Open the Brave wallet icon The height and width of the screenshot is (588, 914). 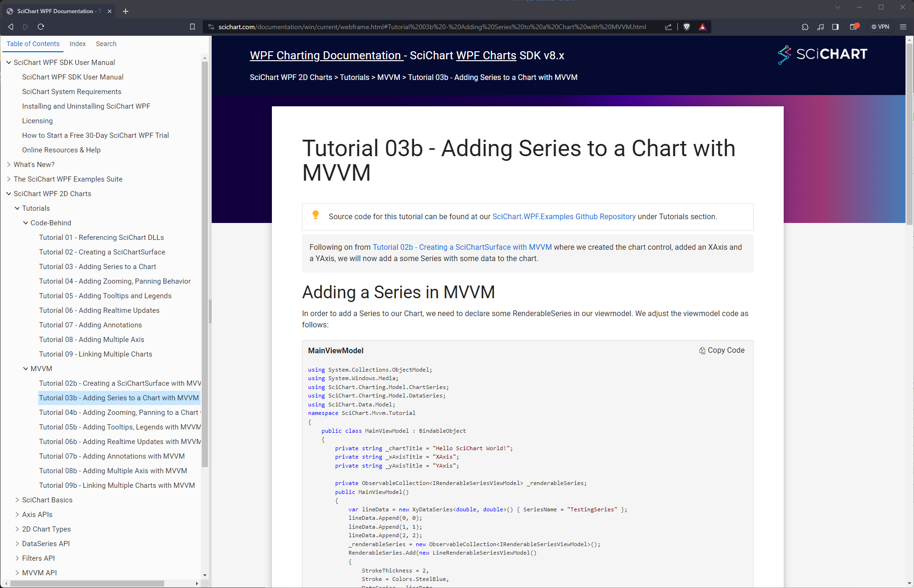[x=854, y=27]
